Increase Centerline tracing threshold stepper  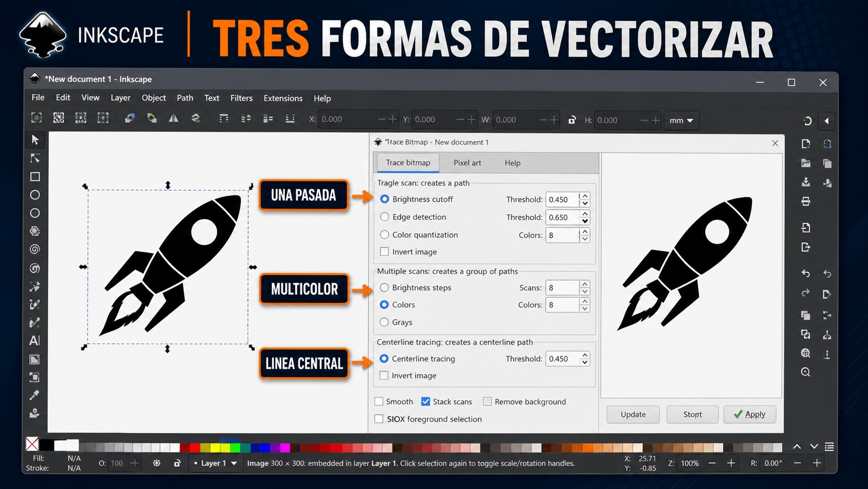[x=585, y=355]
